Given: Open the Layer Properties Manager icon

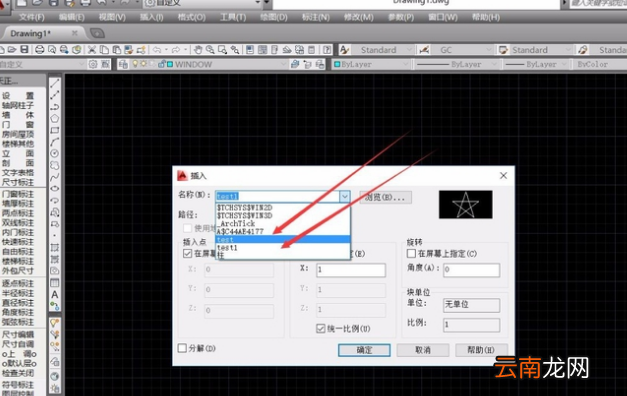Looking at the screenshot, I should (x=123, y=64).
